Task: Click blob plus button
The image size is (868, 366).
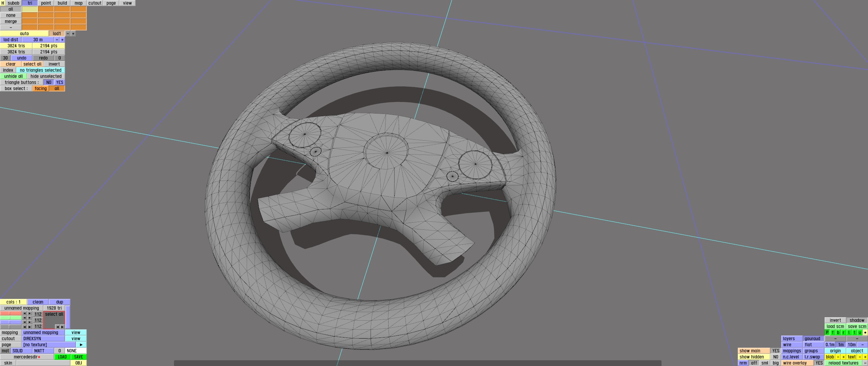Action: tap(844, 357)
